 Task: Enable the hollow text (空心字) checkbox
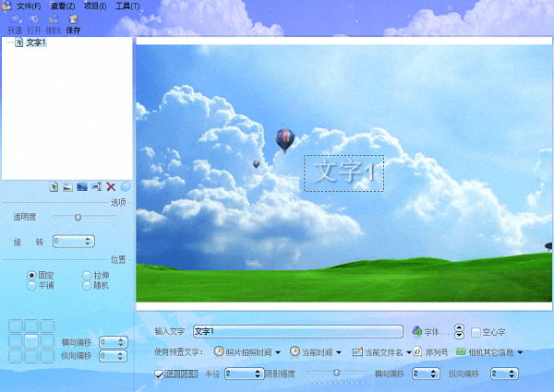(x=476, y=332)
